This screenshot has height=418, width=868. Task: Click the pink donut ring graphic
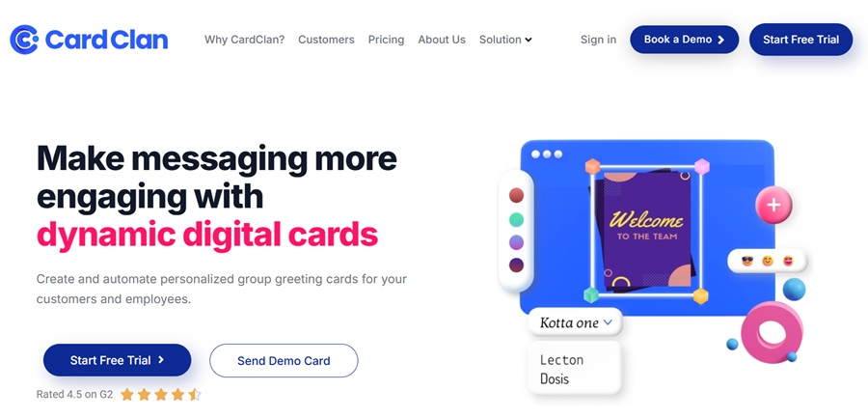pos(772,333)
